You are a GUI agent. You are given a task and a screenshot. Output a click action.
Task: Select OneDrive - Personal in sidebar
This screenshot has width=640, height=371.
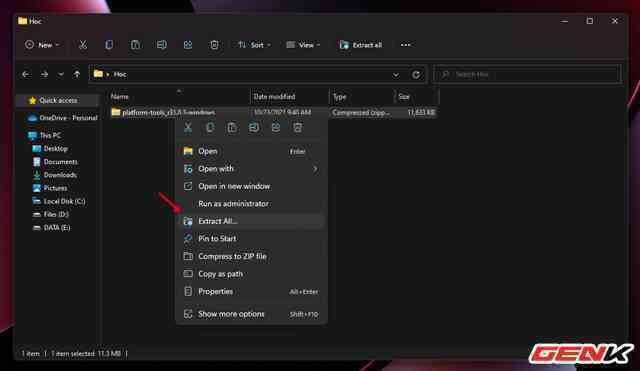[62, 118]
